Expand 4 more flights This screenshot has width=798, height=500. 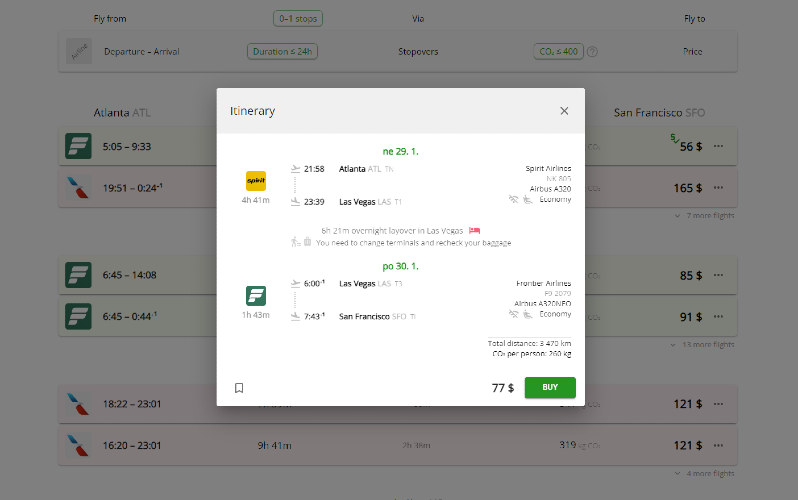pos(705,474)
